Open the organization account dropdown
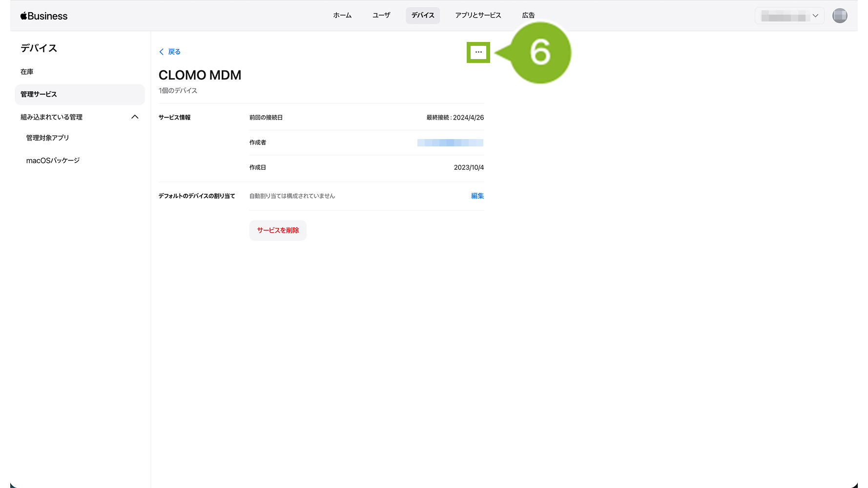 [789, 16]
